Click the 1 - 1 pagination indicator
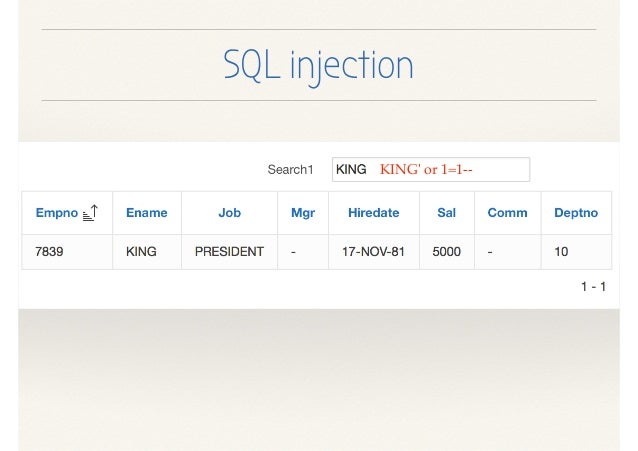 [594, 287]
